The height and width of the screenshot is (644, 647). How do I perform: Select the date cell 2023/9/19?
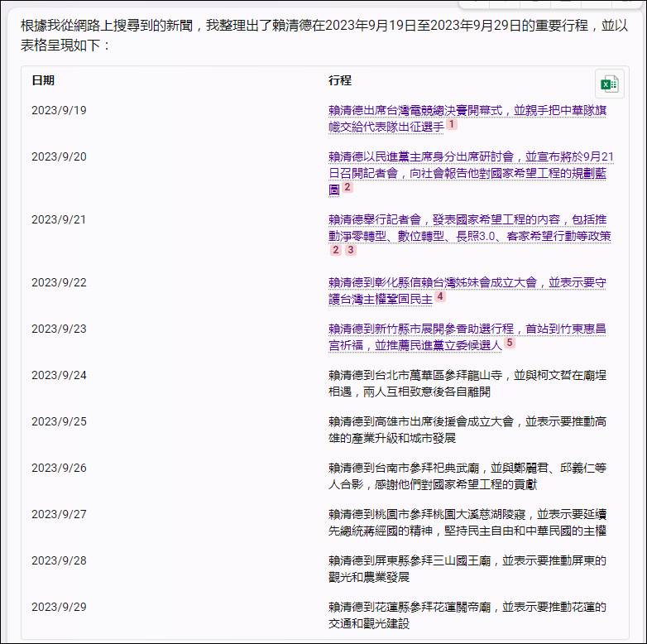point(59,111)
